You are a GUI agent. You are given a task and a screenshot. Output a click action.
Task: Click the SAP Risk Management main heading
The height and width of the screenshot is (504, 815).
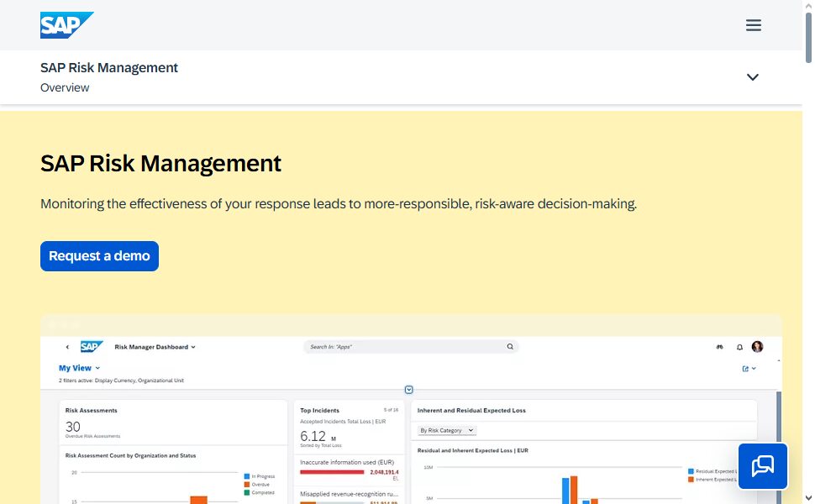click(160, 164)
